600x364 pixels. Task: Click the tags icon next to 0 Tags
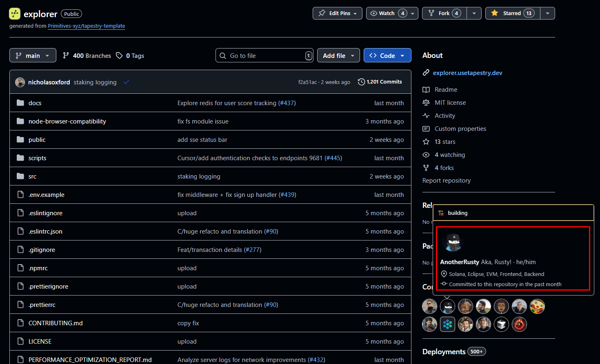119,55
